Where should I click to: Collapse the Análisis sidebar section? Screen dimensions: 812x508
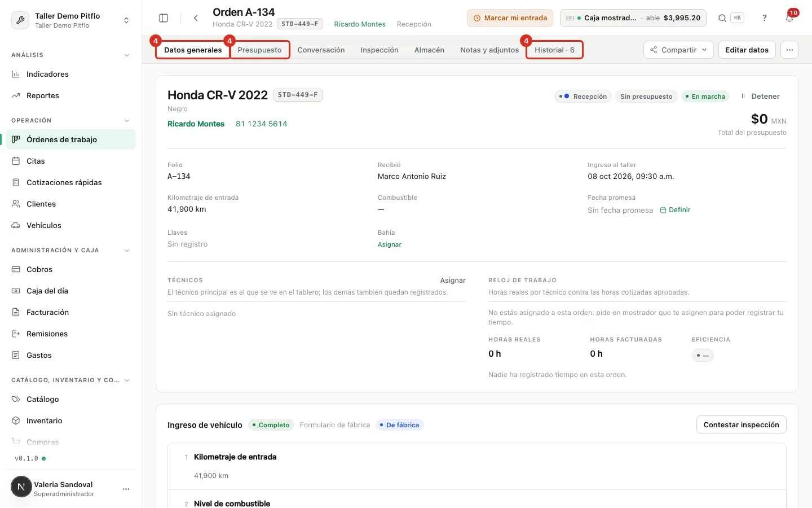coord(126,55)
